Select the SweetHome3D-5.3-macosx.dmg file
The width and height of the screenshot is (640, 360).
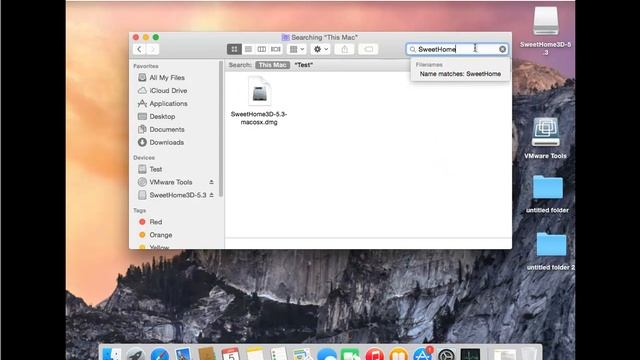click(x=259, y=101)
